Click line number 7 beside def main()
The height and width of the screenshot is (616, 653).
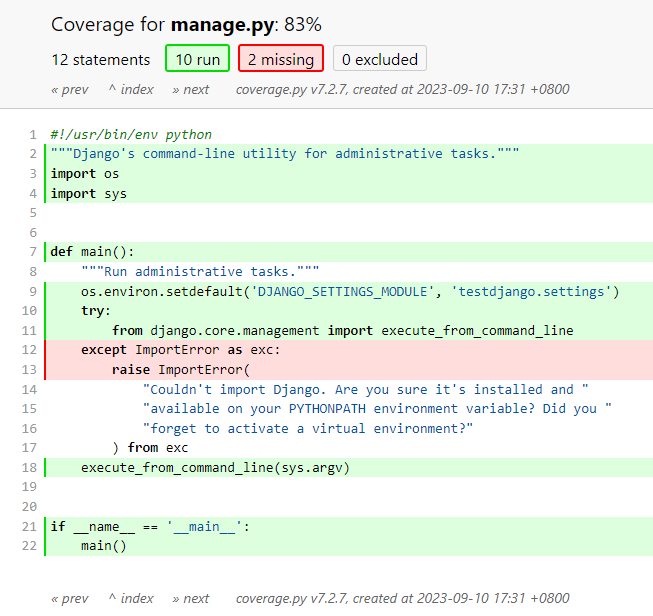(33, 252)
